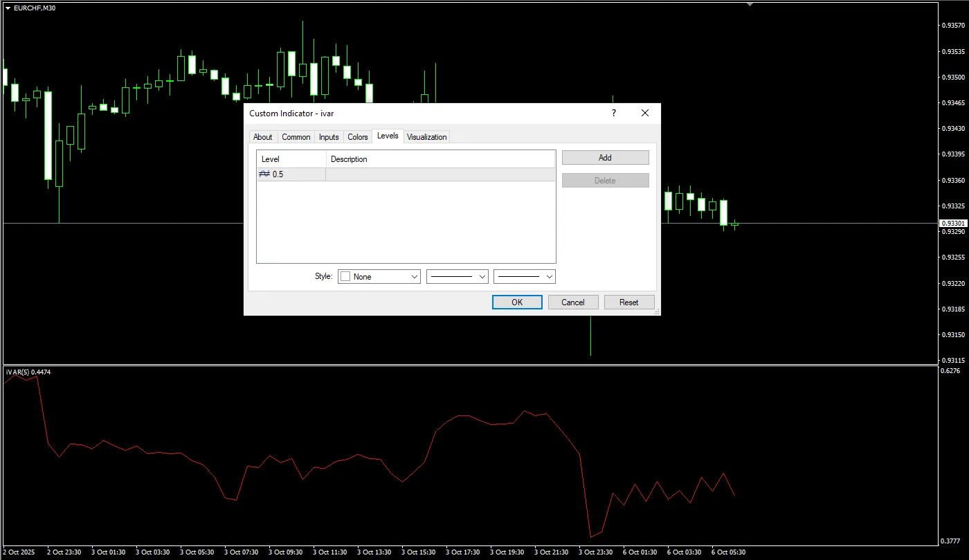Screen dimensions: 969x560
Task: Click the EURCHF,M30 chart menu arrow
Action: pos(8,8)
